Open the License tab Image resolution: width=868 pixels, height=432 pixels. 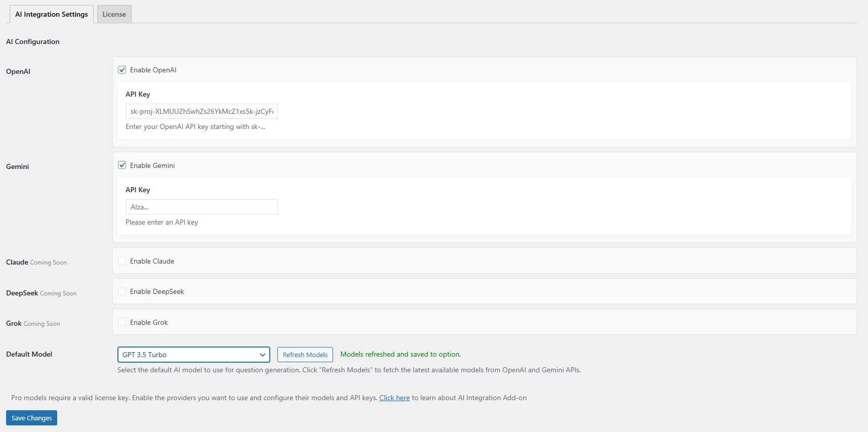pos(114,14)
